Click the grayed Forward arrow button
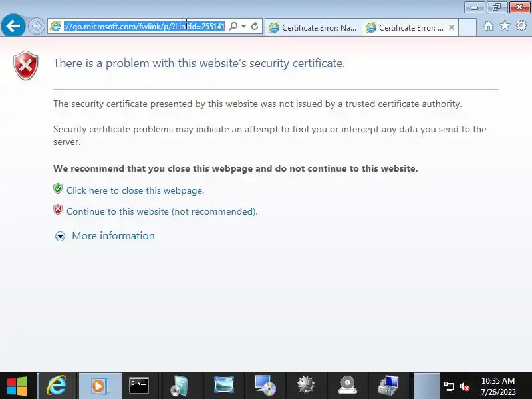The image size is (532, 399). (x=37, y=26)
